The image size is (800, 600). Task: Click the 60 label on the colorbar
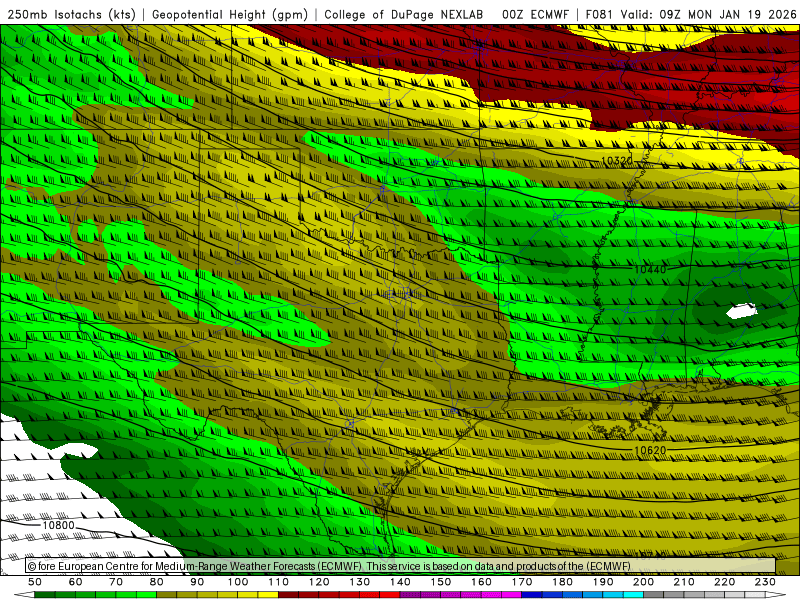click(x=76, y=582)
